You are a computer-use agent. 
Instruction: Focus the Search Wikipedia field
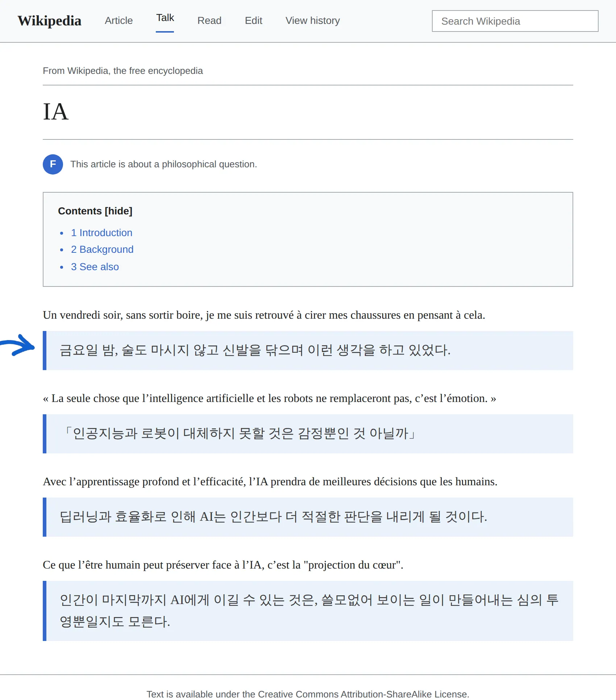[x=515, y=21]
